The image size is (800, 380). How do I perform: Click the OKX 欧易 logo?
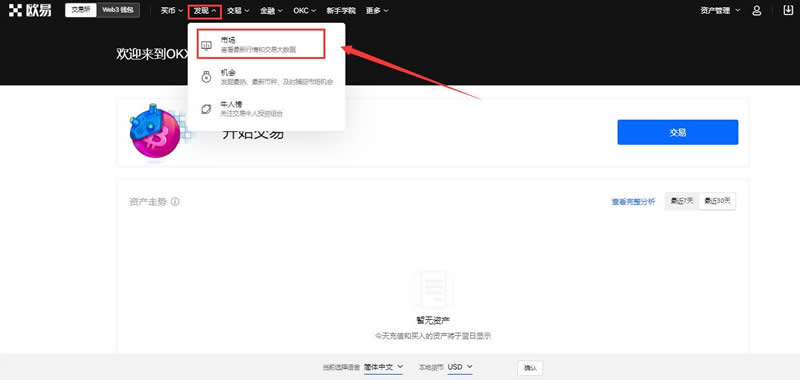click(x=30, y=10)
